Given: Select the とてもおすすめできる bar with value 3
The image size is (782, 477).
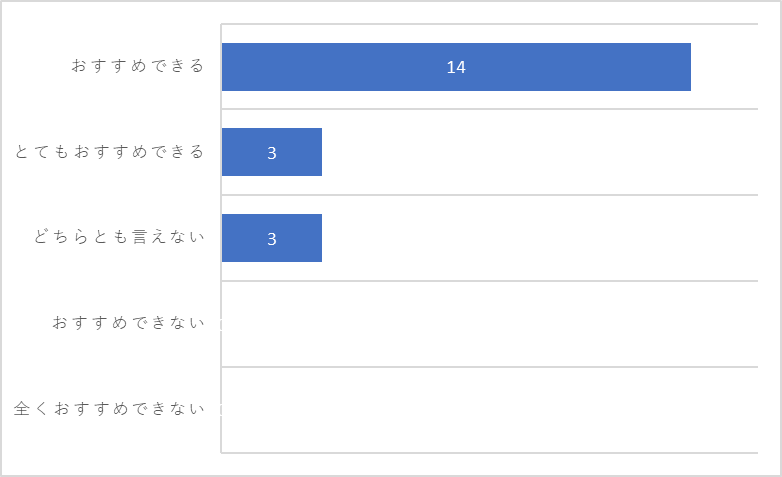Looking at the screenshot, I should point(272,152).
